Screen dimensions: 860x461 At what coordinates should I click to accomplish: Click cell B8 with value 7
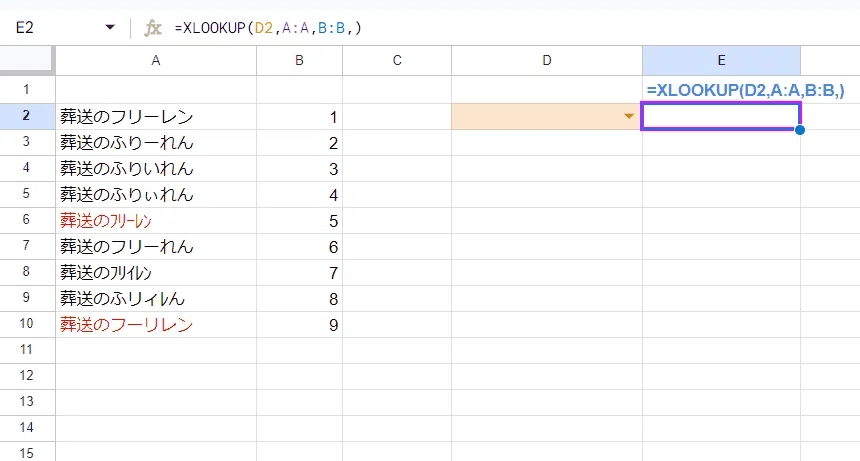[x=299, y=272]
